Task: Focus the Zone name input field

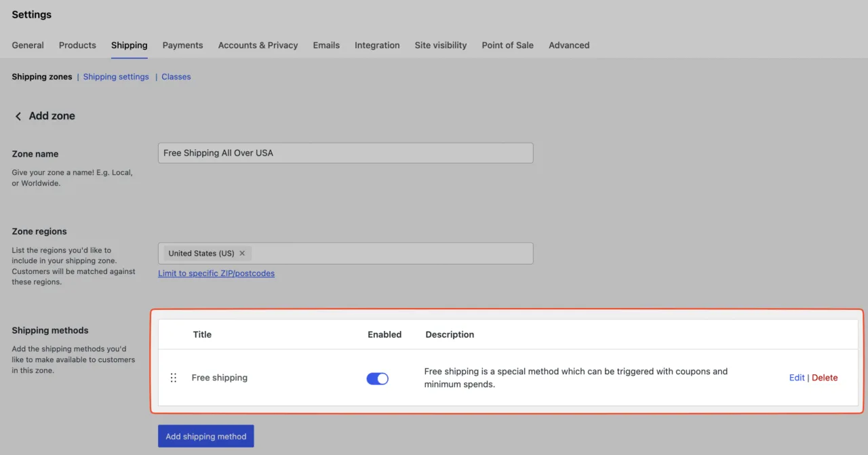Action: (346, 153)
